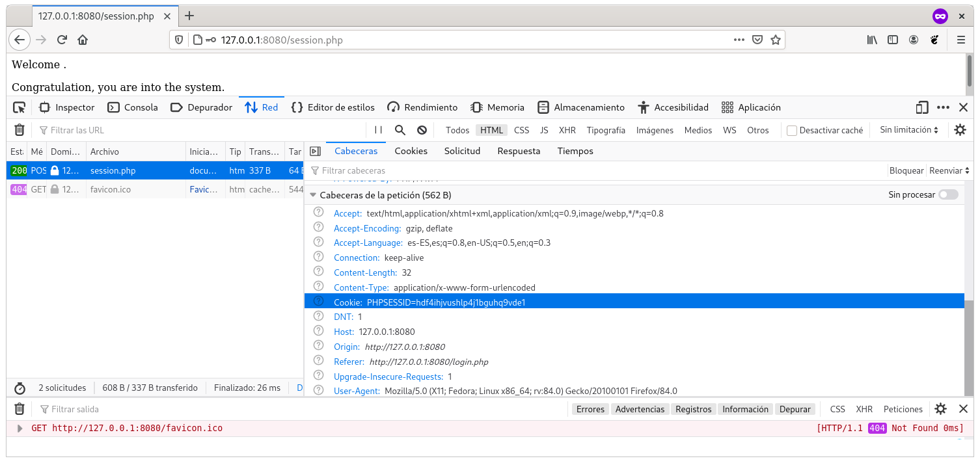980x463 pixels.
Task: Open the Almacenamiento DevTools tab
Action: point(581,107)
